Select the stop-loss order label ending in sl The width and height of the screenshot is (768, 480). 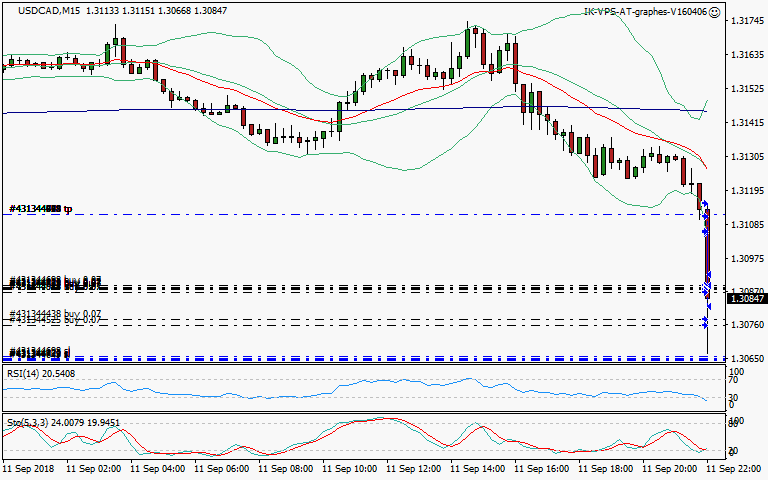[40, 352]
